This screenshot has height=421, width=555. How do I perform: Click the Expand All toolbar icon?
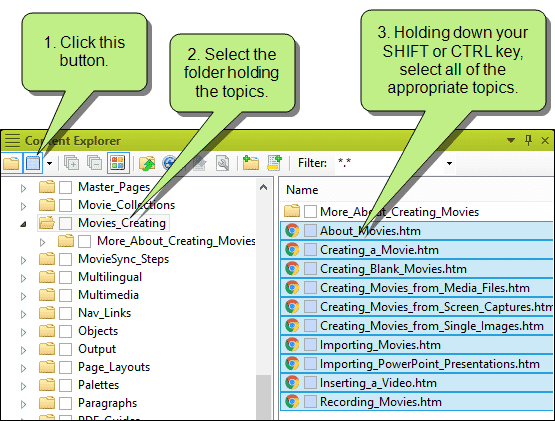point(72,163)
